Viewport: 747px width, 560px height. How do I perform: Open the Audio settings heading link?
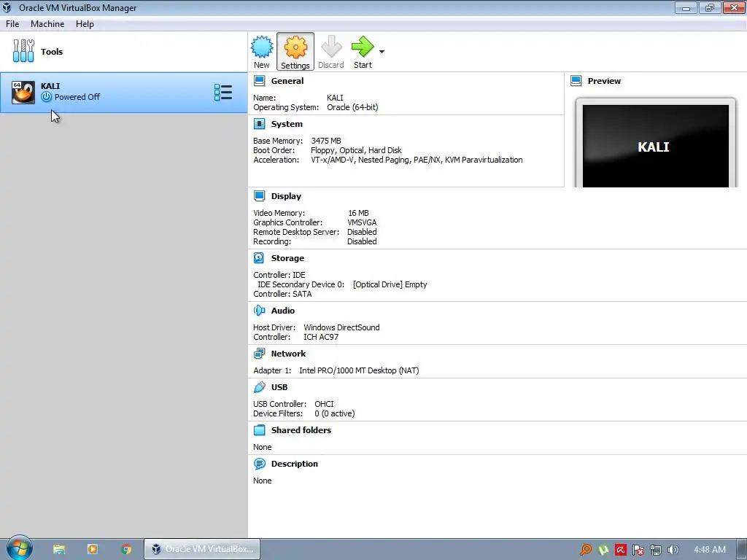pyautogui.click(x=283, y=311)
